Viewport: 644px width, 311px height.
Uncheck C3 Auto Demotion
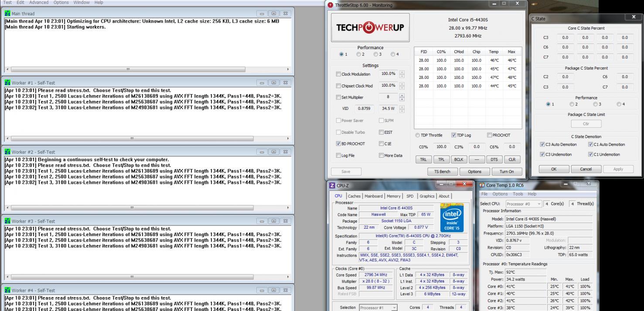542,144
